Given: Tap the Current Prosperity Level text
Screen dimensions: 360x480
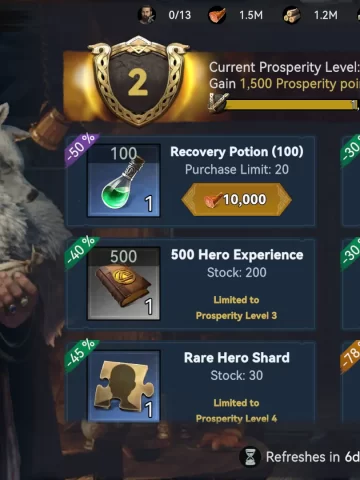Looking at the screenshot, I should click(284, 67).
